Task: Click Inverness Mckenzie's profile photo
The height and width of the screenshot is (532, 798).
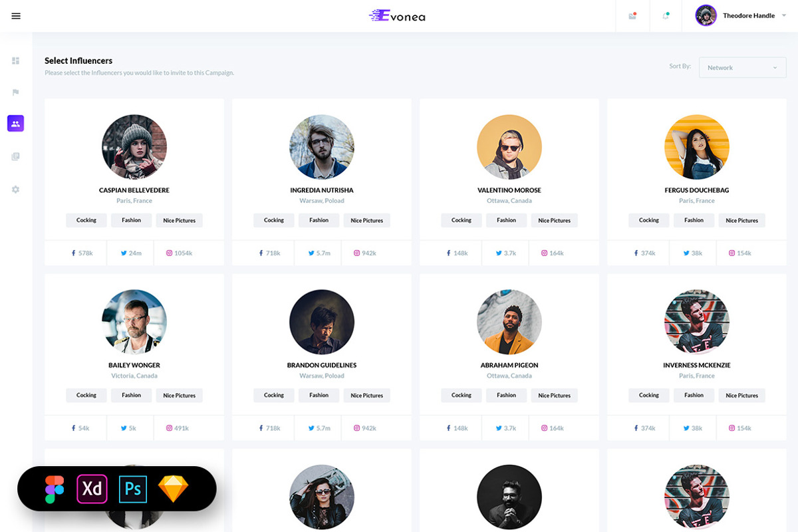Action: (x=697, y=322)
